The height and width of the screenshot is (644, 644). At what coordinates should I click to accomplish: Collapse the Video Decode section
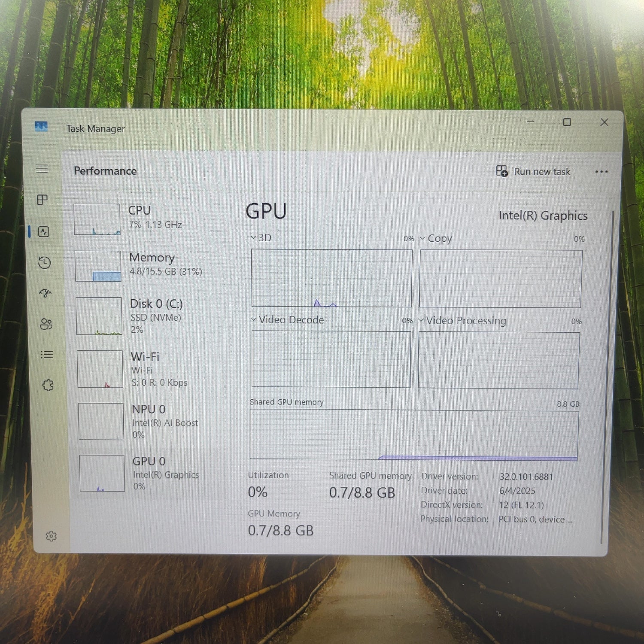pyautogui.click(x=253, y=320)
